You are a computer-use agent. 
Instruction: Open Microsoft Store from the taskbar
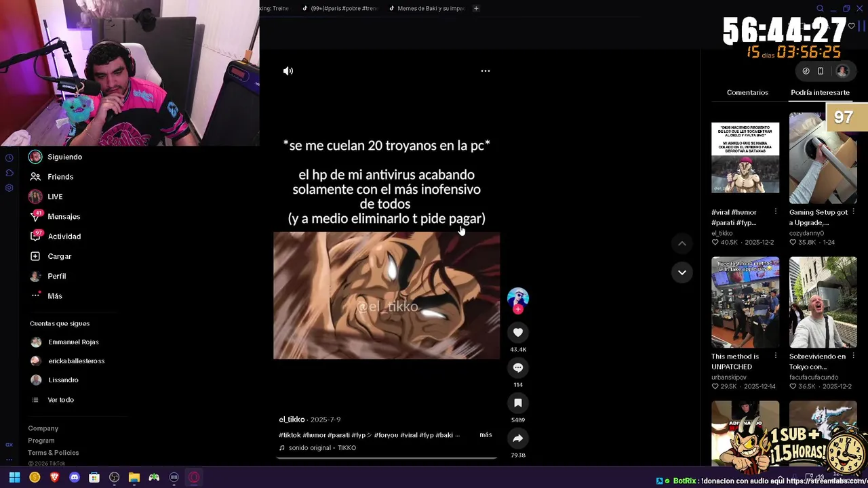point(94,477)
